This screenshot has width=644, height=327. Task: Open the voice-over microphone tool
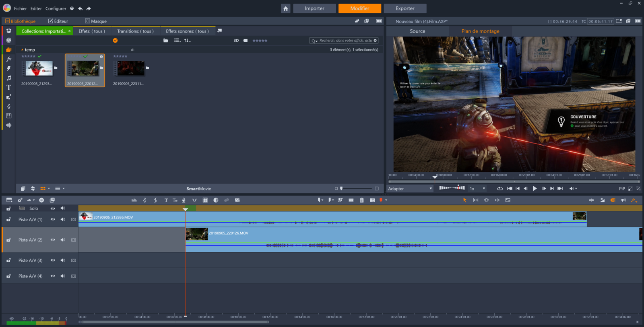coord(184,200)
